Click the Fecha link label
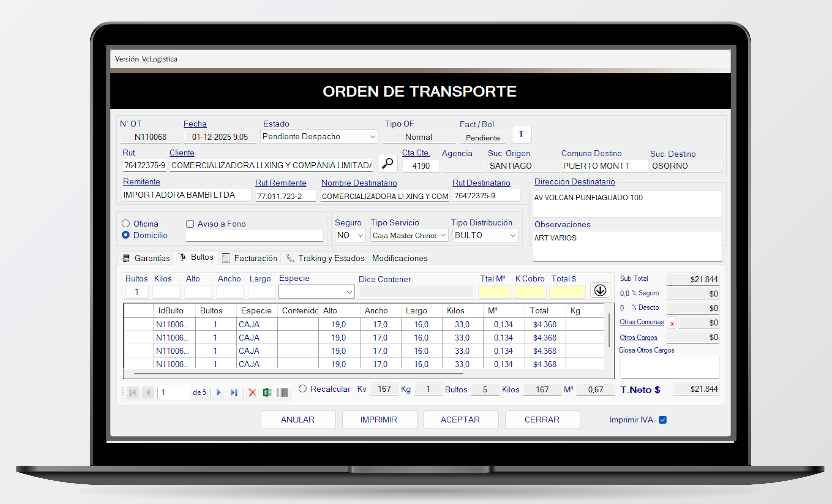This screenshot has width=832, height=504. point(195,124)
